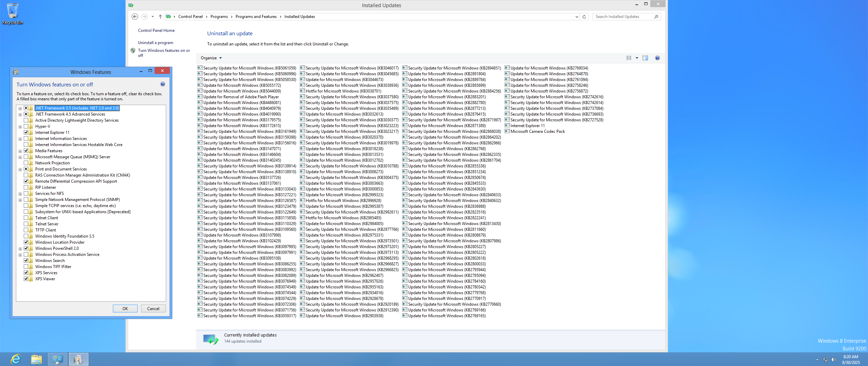Select the Microsoft Camera Codec Pack icon
868x366 pixels.
[x=507, y=131]
